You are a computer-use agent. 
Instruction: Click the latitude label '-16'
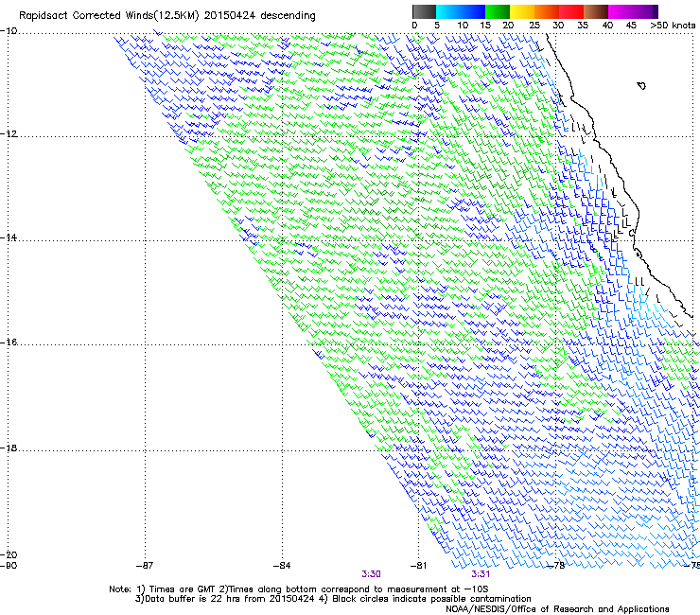tap(9, 343)
